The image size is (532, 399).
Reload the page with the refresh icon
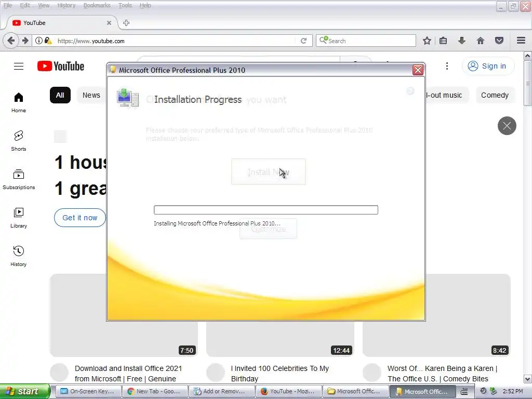point(303,41)
